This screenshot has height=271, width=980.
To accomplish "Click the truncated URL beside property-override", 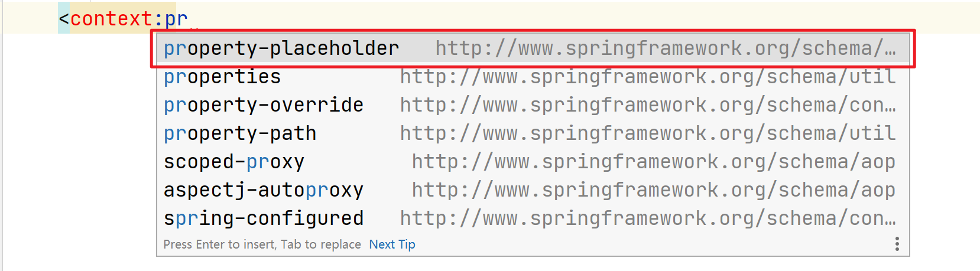I will 648,105.
